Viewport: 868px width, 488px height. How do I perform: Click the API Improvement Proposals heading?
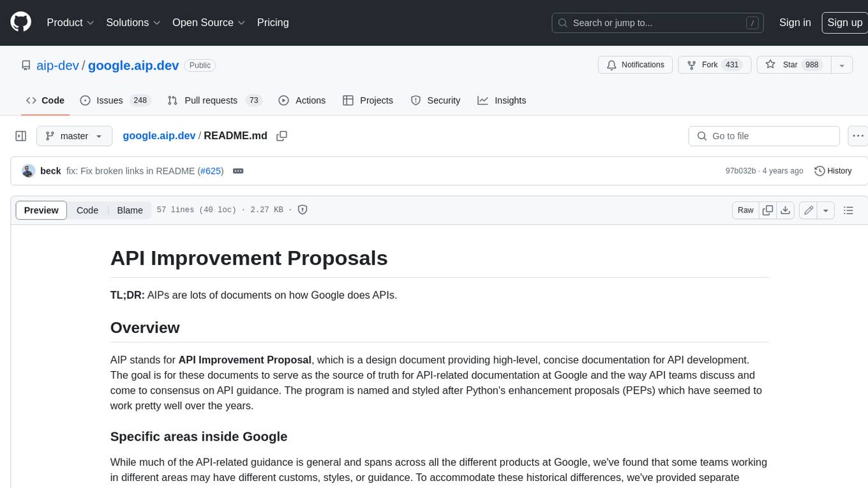click(249, 258)
